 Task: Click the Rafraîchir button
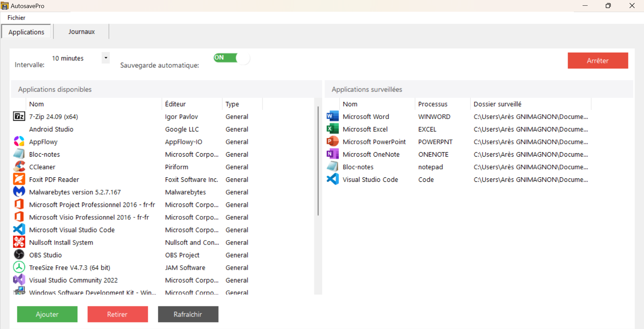(188, 314)
